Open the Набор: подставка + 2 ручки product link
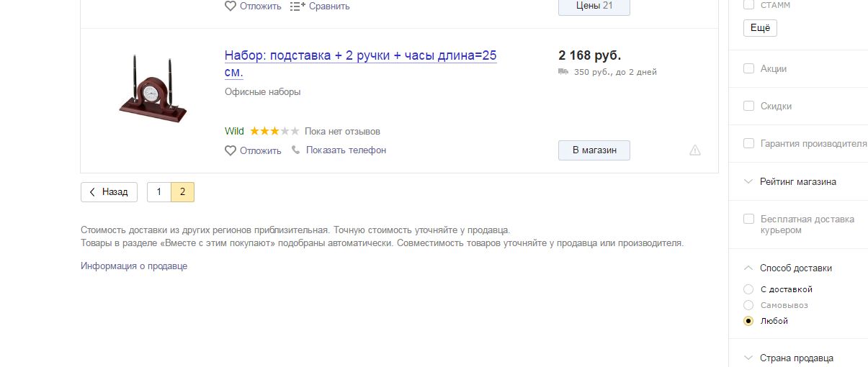Screen dimensions: 868x367 tap(361, 64)
